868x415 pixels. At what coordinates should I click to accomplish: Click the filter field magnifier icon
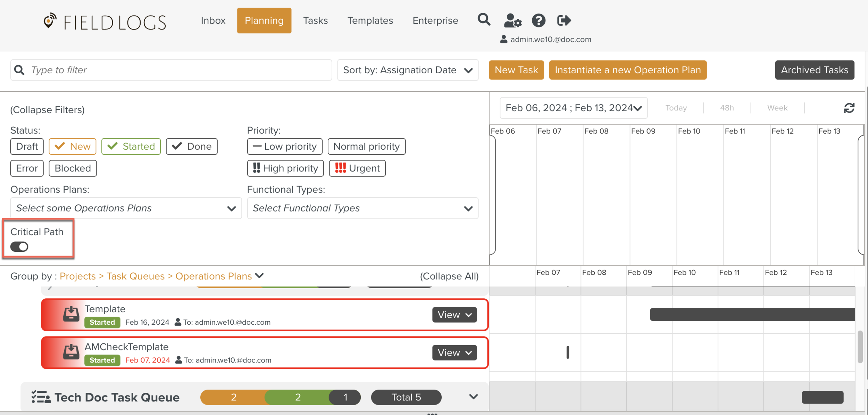pos(19,70)
